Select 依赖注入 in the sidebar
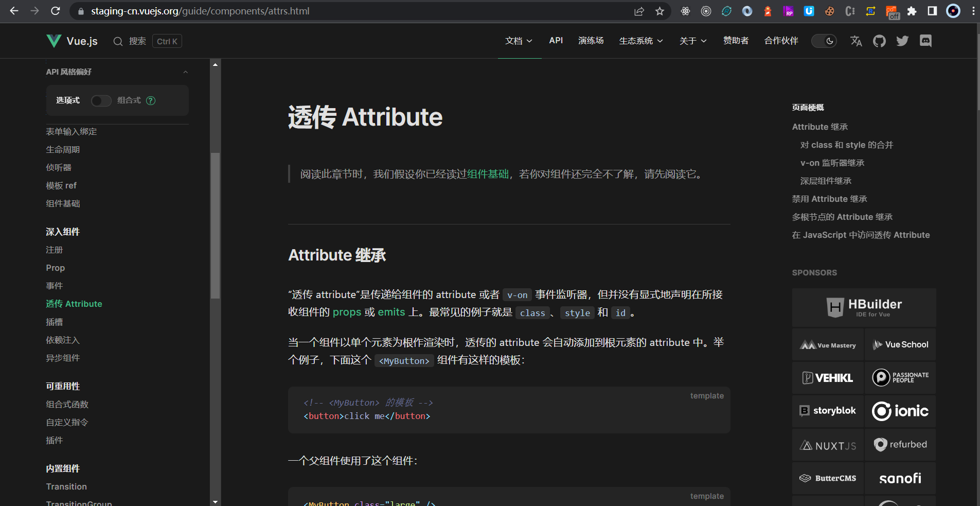 [x=63, y=340]
